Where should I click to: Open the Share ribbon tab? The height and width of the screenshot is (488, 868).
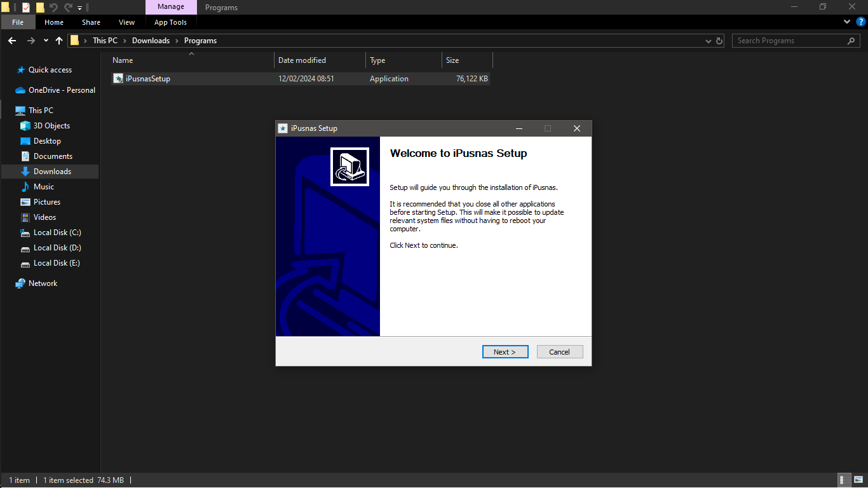tap(91, 22)
